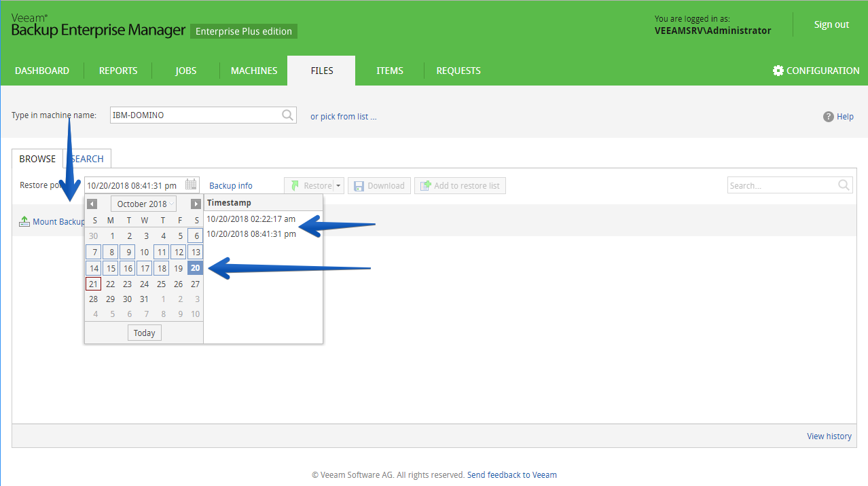The width and height of the screenshot is (868, 486).
Task: Select October 17 in the calendar
Action: (144, 268)
